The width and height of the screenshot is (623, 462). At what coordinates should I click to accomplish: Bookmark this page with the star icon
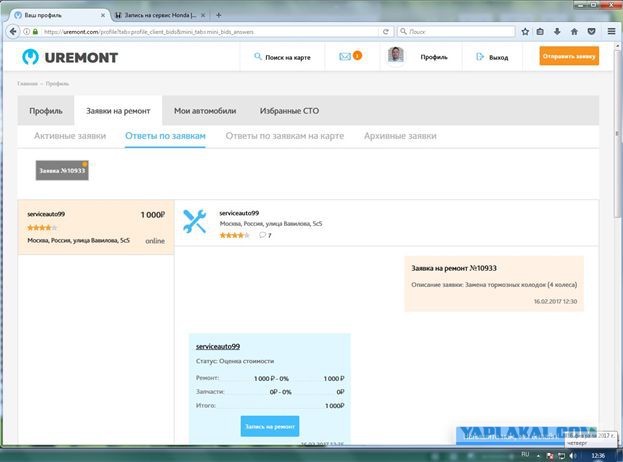[525, 31]
